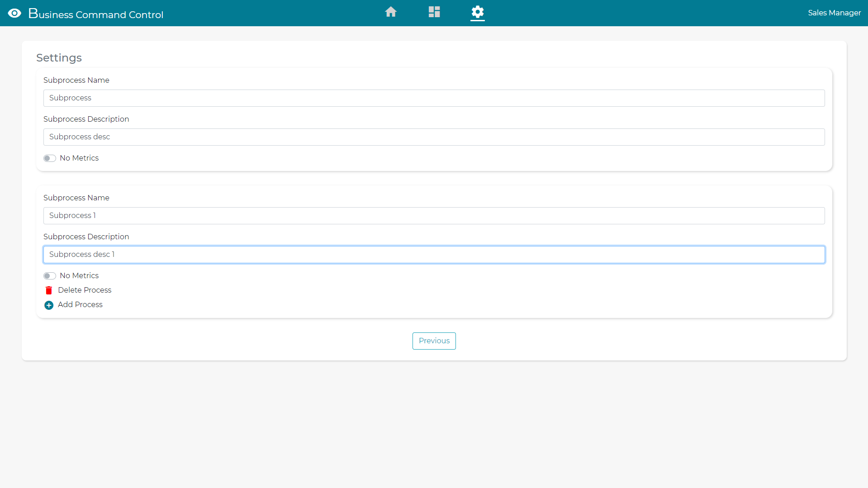Click the 'Subprocess desc' description field
The height and width of the screenshot is (488, 868).
(x=434, y=137)
